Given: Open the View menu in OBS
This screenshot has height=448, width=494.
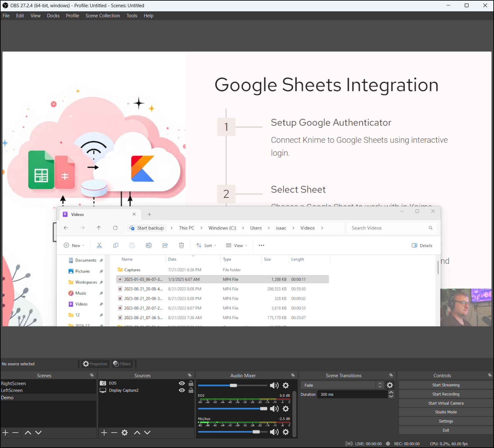Looking at the screenshot, I should tap(36, 16).
